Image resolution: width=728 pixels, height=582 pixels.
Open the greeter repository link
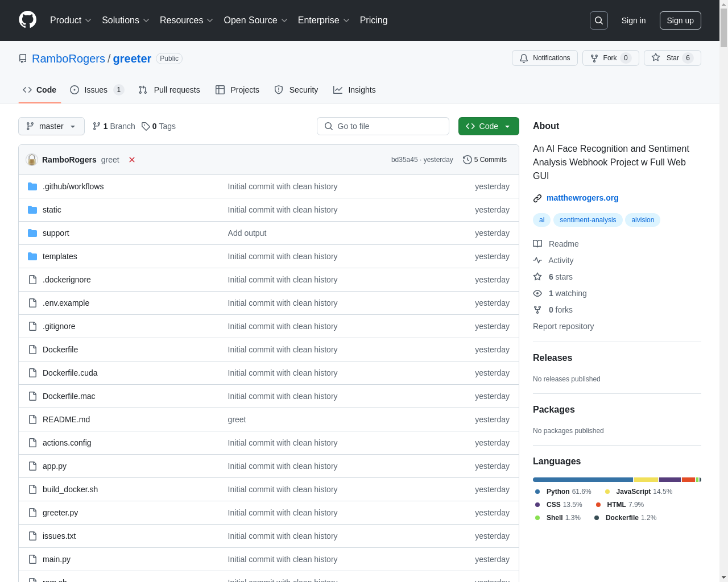(x=132, y=59)
